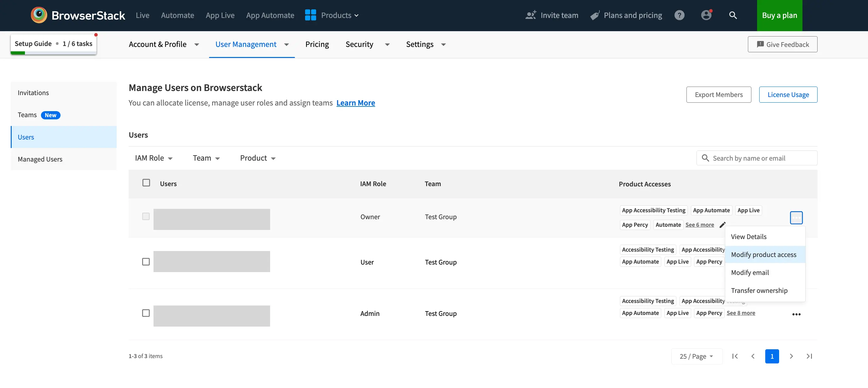Choose Transfer ownership from context menu
The width and height of the screenshot is (868, 388).
[759, 290]
